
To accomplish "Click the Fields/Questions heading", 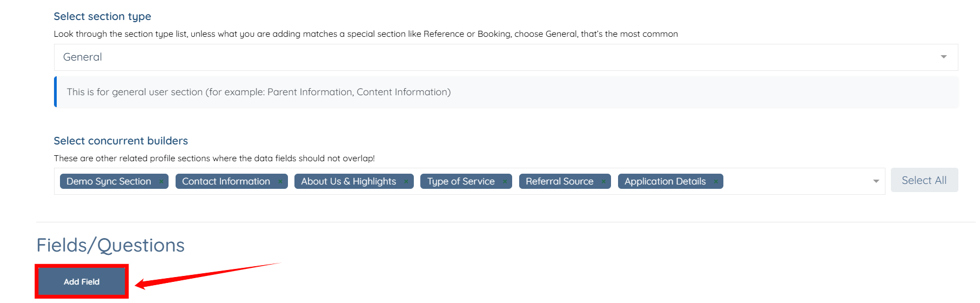I will 110,245.
